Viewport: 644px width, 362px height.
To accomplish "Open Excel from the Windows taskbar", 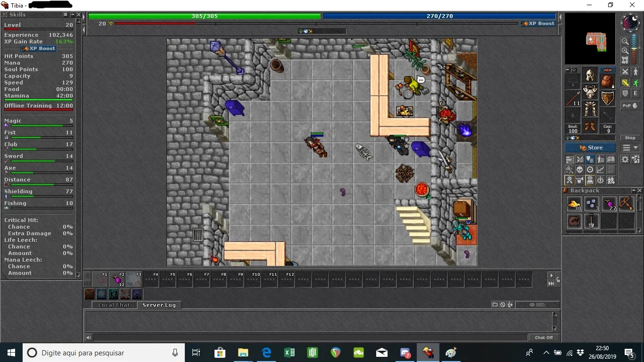I will click(x=289, y=353).
